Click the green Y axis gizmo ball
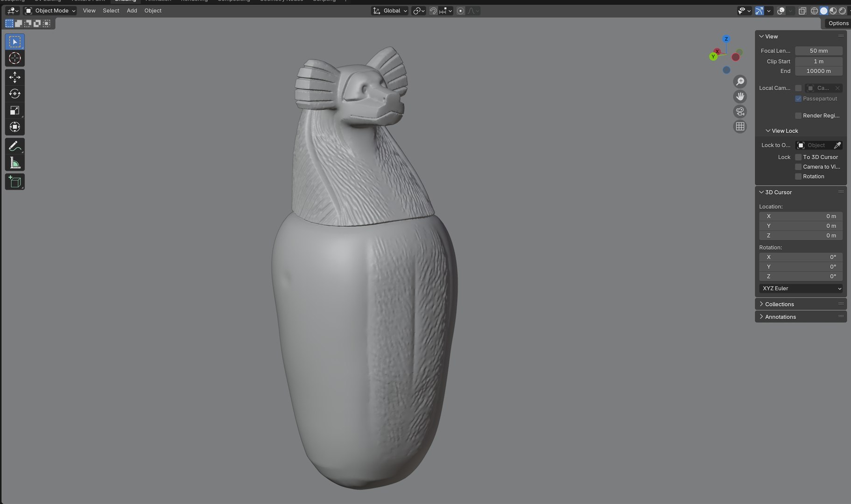851x504 pixels. (x=713, y=56)
